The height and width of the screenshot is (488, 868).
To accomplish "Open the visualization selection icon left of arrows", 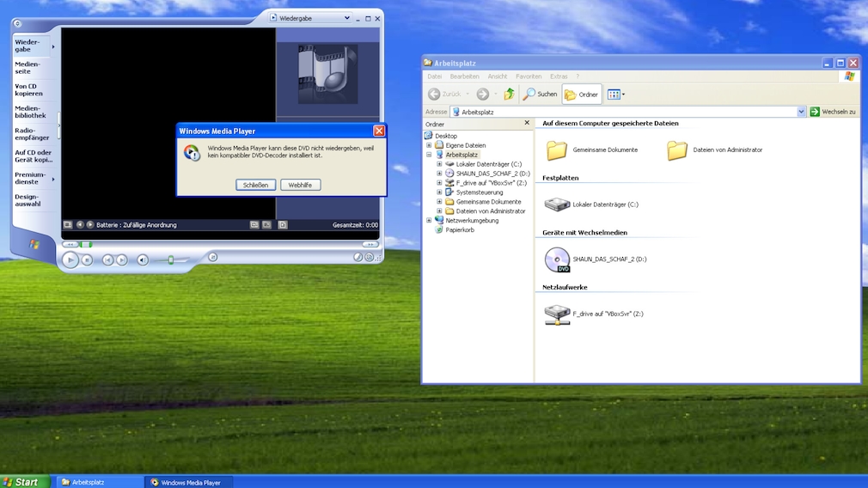I will pyautogui.click(x=68, y=224).
